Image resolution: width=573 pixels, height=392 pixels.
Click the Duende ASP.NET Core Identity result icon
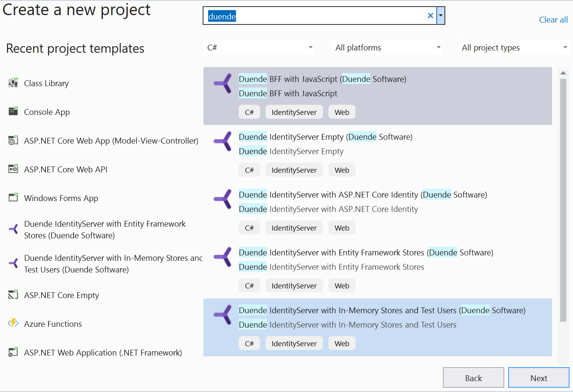pos(223,199)
